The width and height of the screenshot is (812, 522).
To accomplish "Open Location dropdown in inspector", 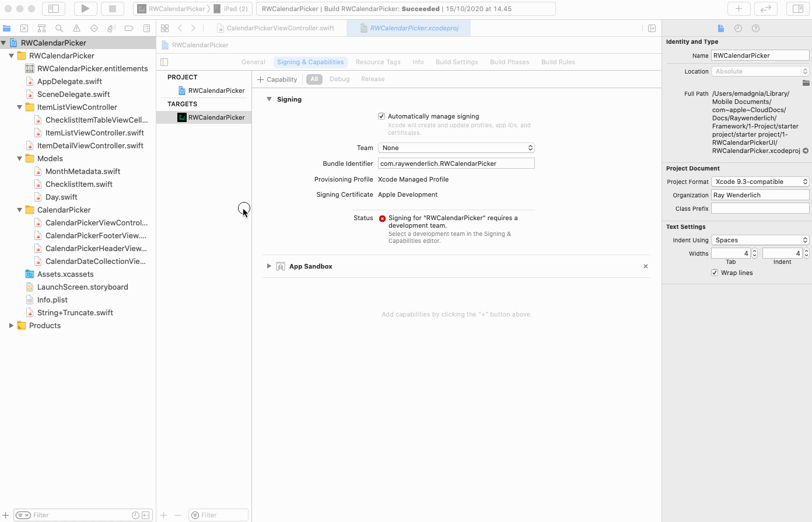I will (761, 71).
